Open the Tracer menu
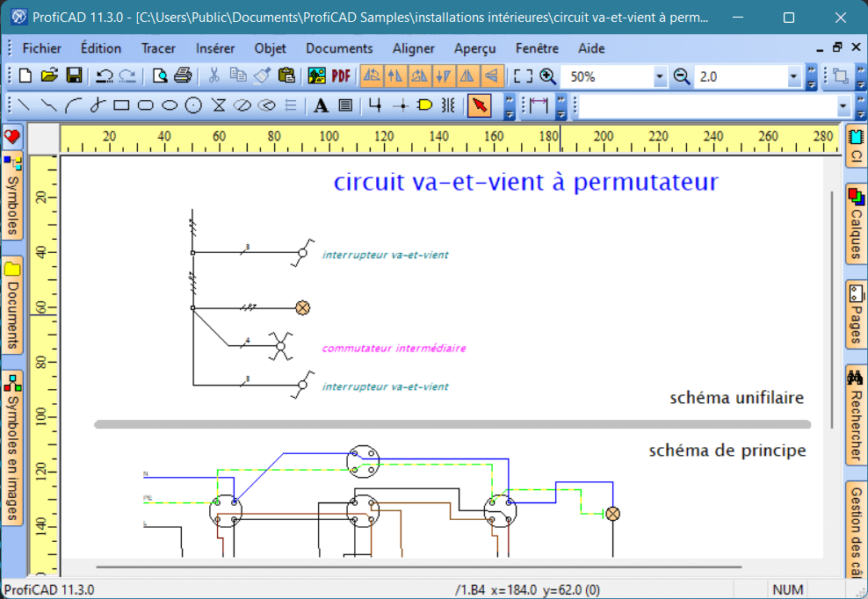Image resolution: width=868 pixels, height=599 pixels. tap(158, 48)
